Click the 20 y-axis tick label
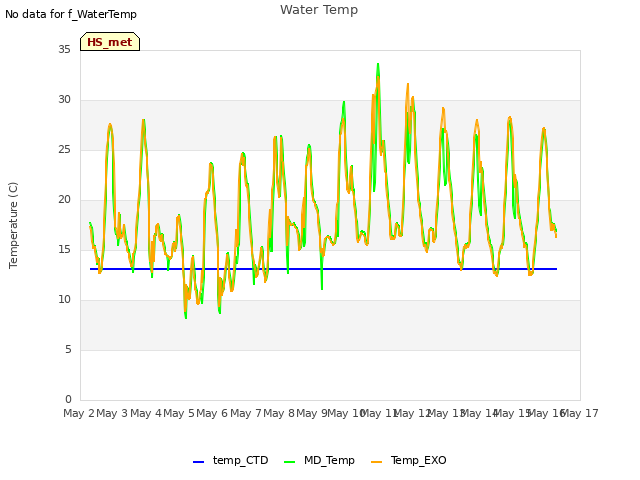 point(64,199)
